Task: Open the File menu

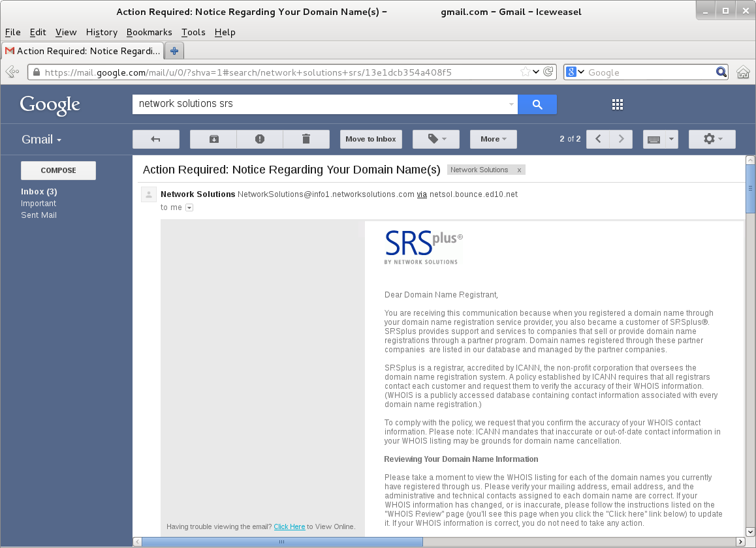Action: coord(13,32)
